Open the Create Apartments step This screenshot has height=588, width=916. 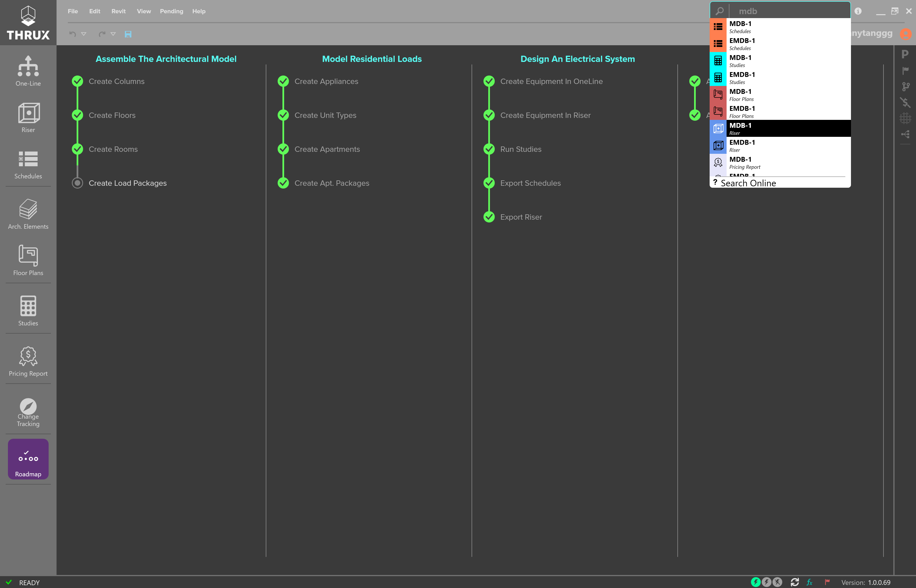click(x=327, y=149)
